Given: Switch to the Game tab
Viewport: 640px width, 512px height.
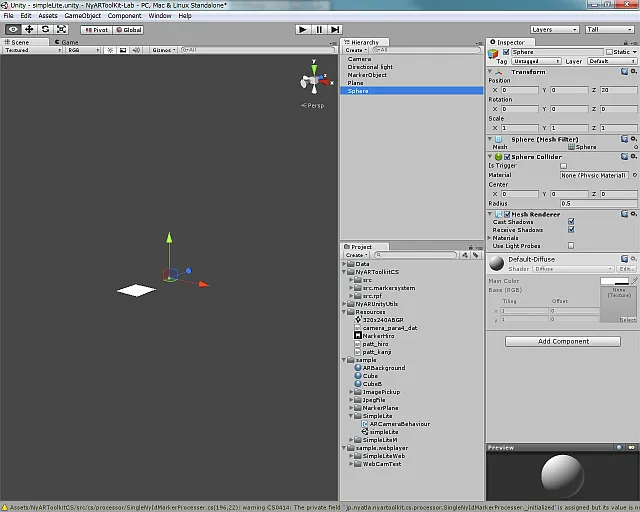Looking at the screenshot, I should pyautogui.click(x=67, y=42).
